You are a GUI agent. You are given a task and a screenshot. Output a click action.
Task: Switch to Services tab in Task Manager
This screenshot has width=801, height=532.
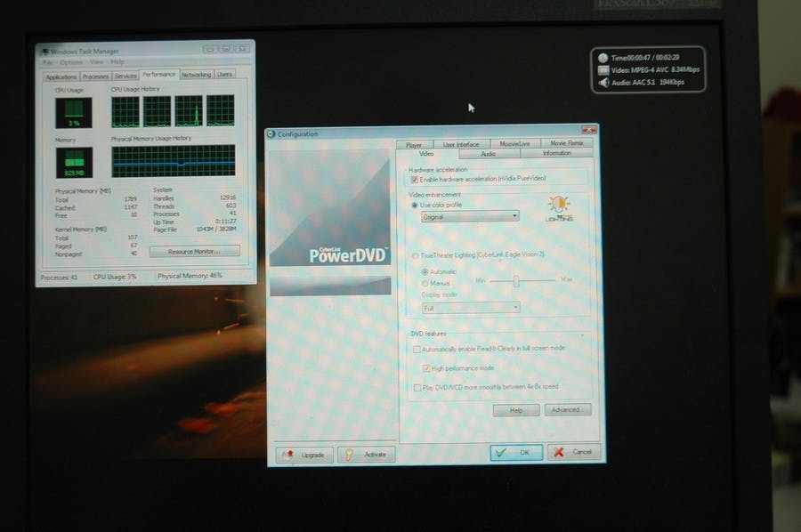pyautogui.click(x=125, y=77)
